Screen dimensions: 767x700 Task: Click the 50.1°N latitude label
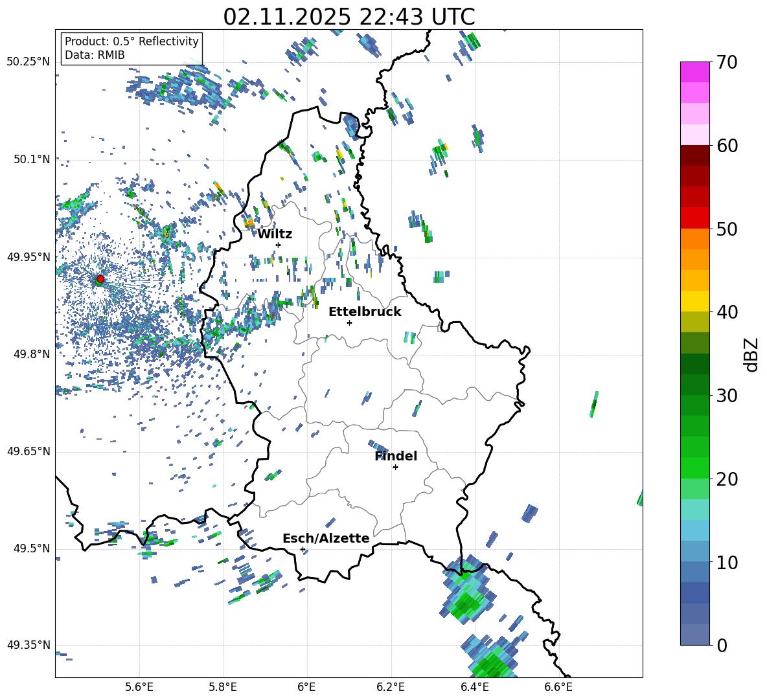31,159
